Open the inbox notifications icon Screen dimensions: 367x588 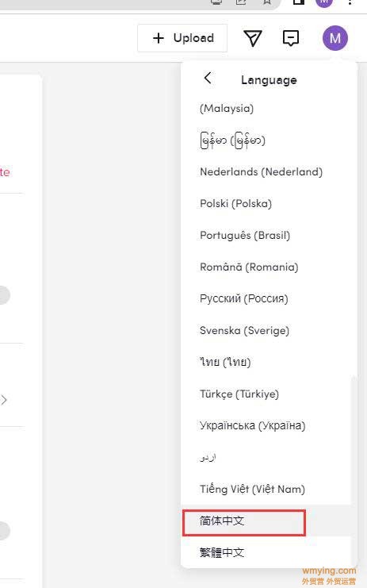click(x=291, y=38)
